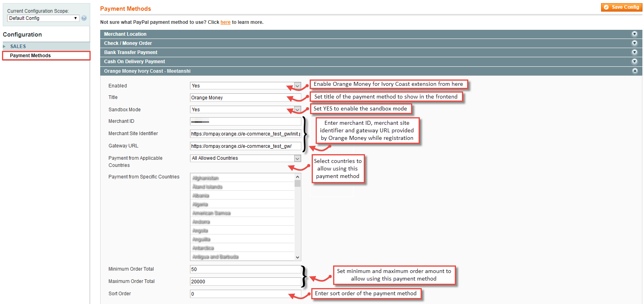Select Anguilla in the countries list
The height and width of the screenshot is (304, 644).
(x=242, y=239)
